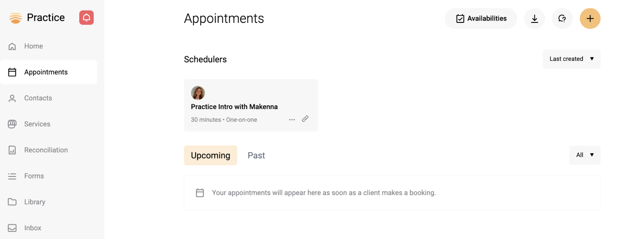This screenshot has height=239, width=644.
Task: Go to Inbox in sidebar
Action: [x=49, y=228]
